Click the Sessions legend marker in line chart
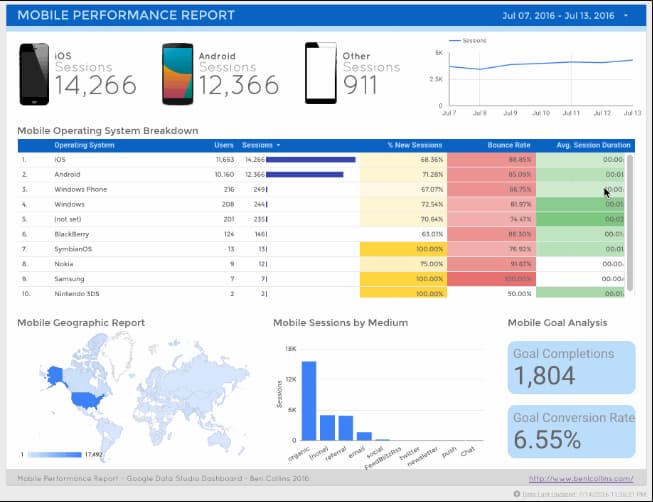The width and height of the screenshot is (653, 502). (x=455, y=41)
